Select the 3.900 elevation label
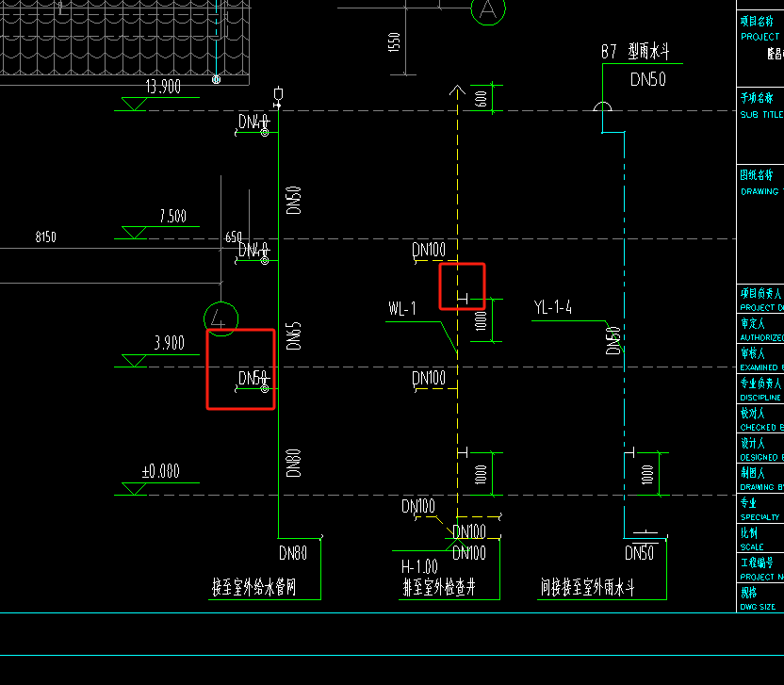The width and height of the screenshot is (784, 685). pyautogui.click(x=170, y=343)
